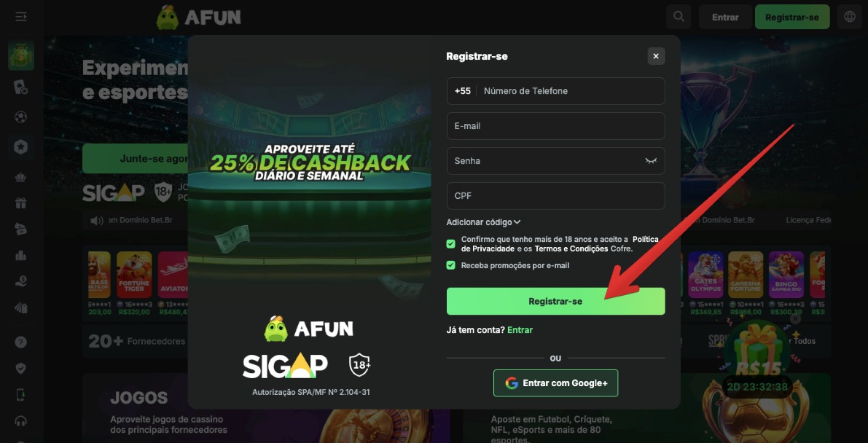868x443 pixels.
Task: Toggle the password visibility eye icon
Action: [651, 160]
